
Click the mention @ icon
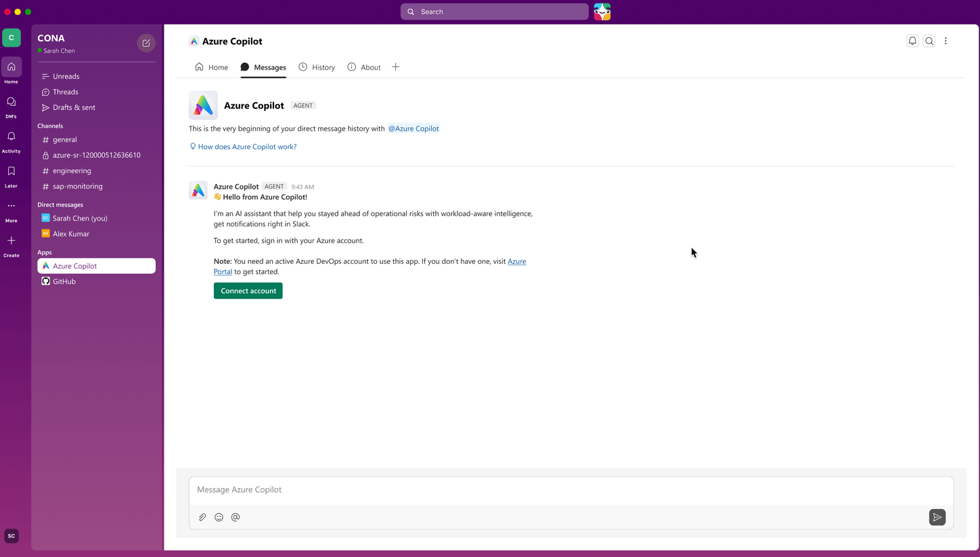click(x=236, y=517)
